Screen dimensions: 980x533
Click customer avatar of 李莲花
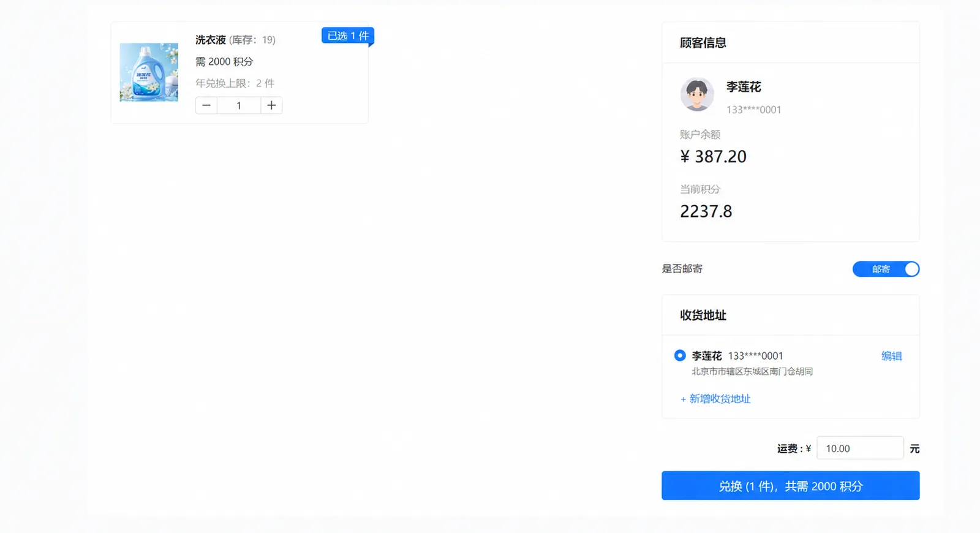point(697,94)
